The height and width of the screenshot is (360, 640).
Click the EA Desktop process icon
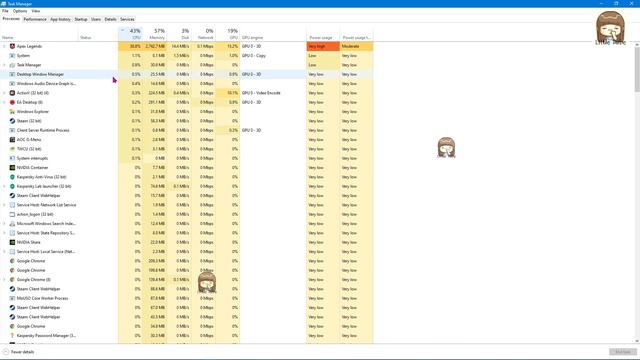[12, 102]
